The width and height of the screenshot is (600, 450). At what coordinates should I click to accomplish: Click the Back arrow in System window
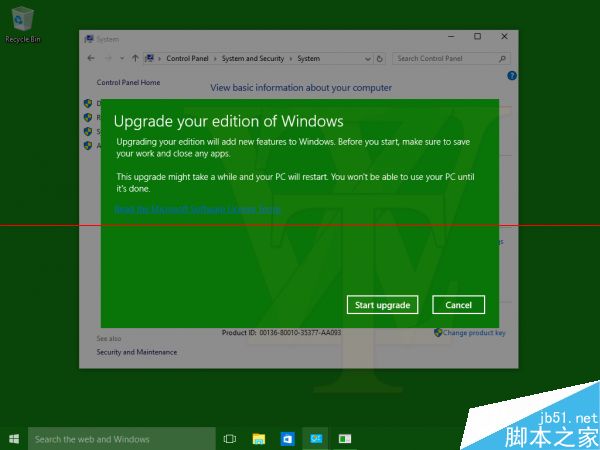click(91, 58)
